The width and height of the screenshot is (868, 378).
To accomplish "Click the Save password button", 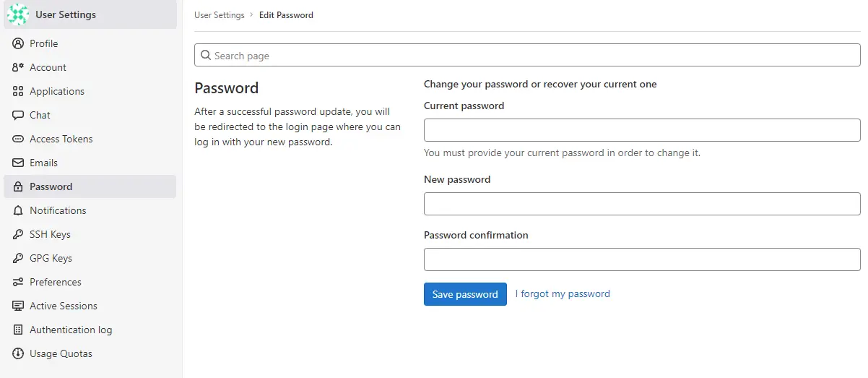I will click(465, 294).
